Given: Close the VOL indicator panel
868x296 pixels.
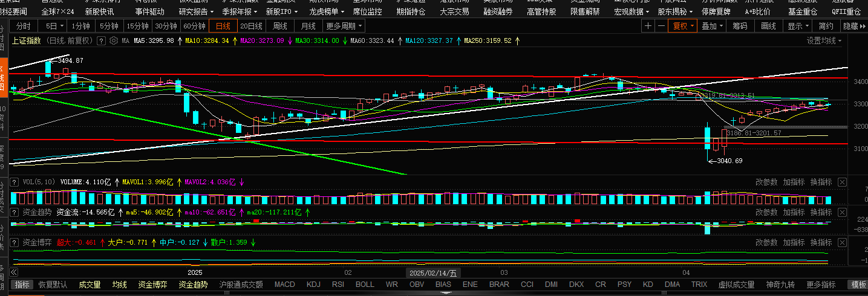Looking at the screenshot, I should (x=842, y=182).
